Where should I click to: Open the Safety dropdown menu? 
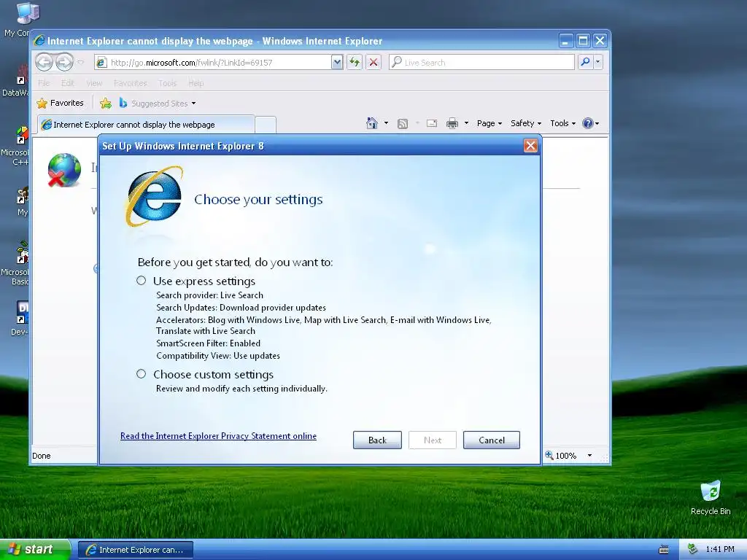click(526, 123)
